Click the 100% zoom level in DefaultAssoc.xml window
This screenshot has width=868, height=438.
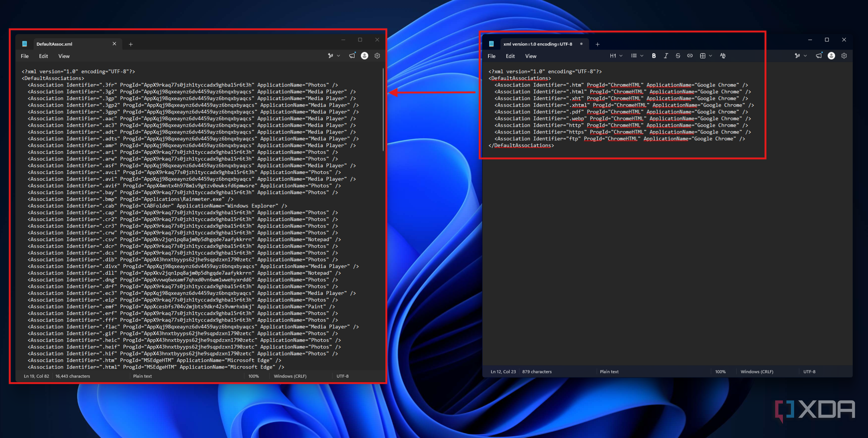coord(254,376)
